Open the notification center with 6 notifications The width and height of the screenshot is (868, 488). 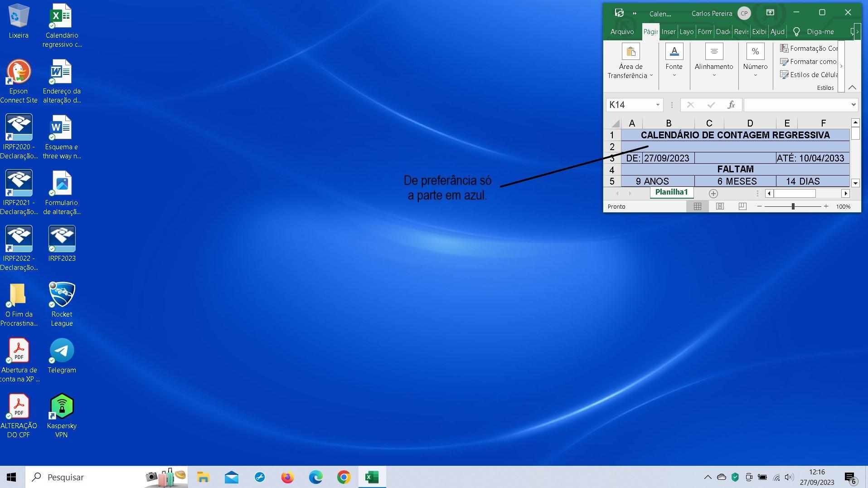click(x=851, y=478)
